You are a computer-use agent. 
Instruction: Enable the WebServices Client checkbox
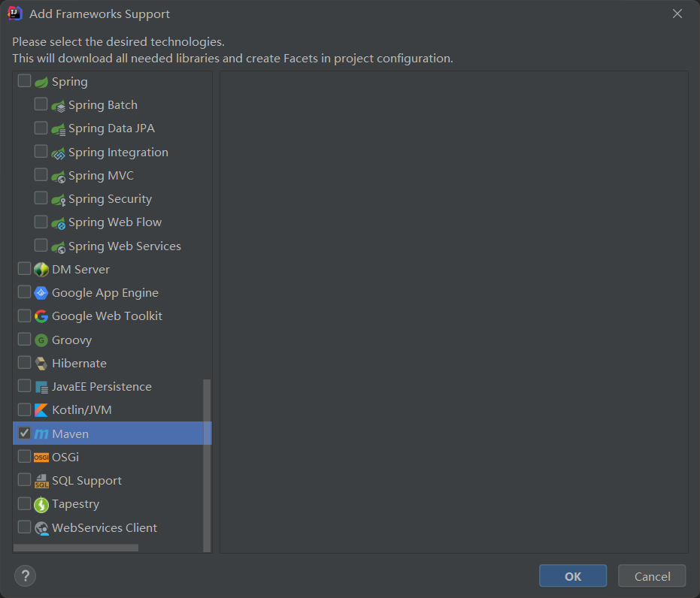point(24,527)
